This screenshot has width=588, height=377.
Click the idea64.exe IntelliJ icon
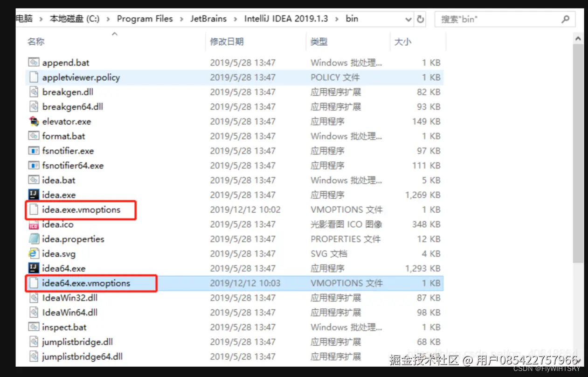[34, 268]
